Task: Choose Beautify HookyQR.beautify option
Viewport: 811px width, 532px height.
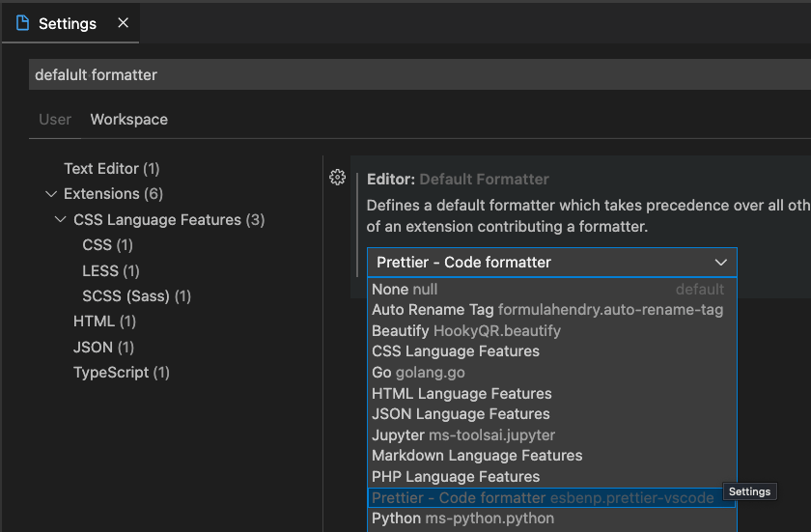Action: [x=552, y=331]
